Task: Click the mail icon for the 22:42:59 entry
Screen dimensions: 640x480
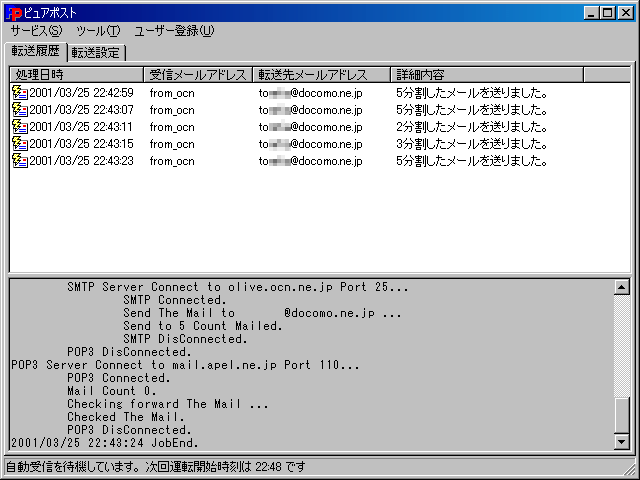Action: 19,93
